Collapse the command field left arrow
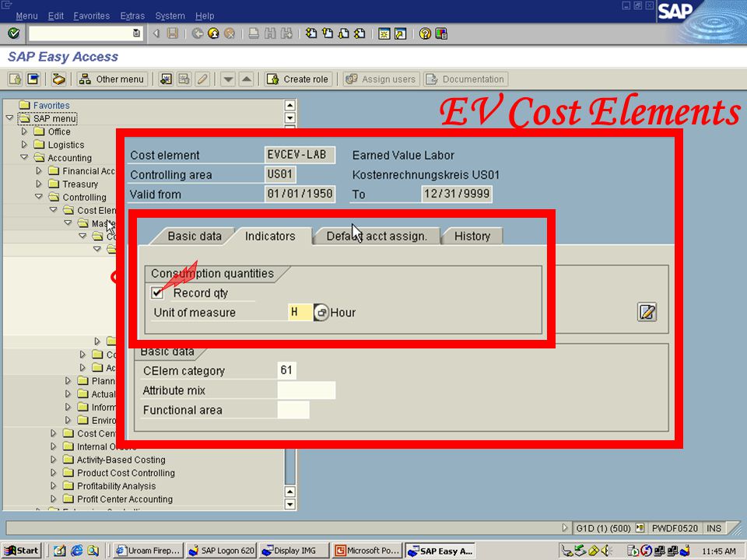This screenshot has width=747, height=560. [x=156, y=33]
